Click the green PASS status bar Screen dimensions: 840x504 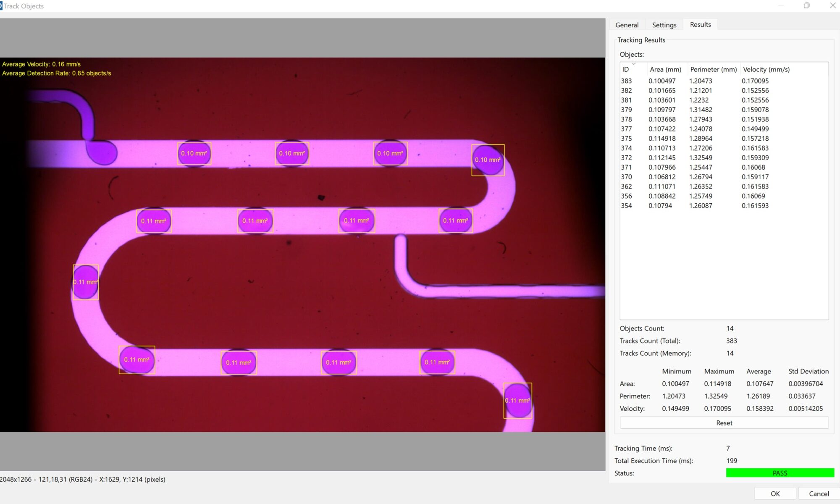point(780,473)
